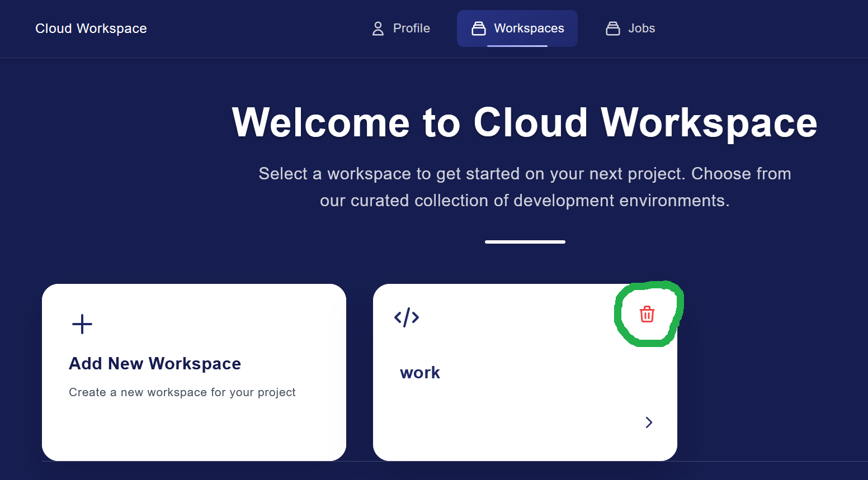
Task: Click the Workspaces briefcase icon in navbar
Action: 479,28
